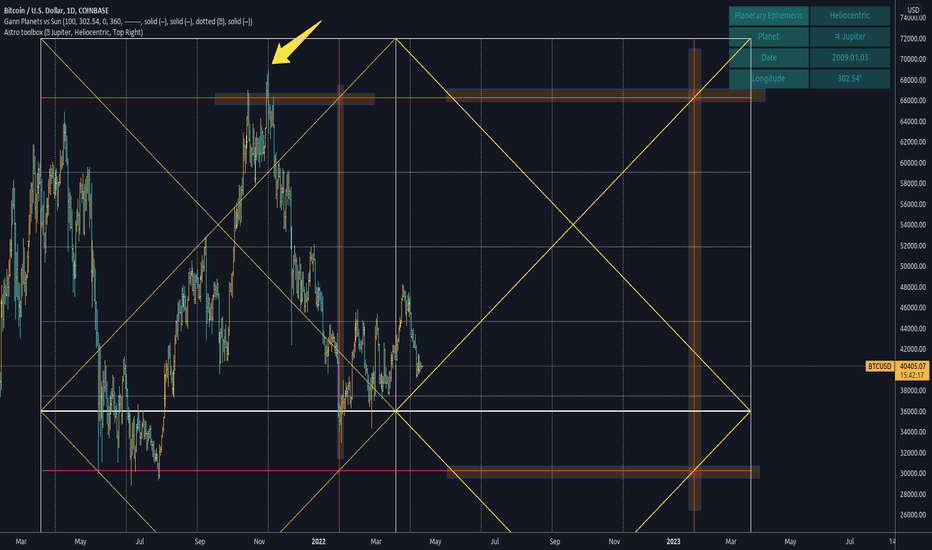Click the 34000.00 price axis label
The width and height of the screenshot is (932, 550).
point(913,432)
